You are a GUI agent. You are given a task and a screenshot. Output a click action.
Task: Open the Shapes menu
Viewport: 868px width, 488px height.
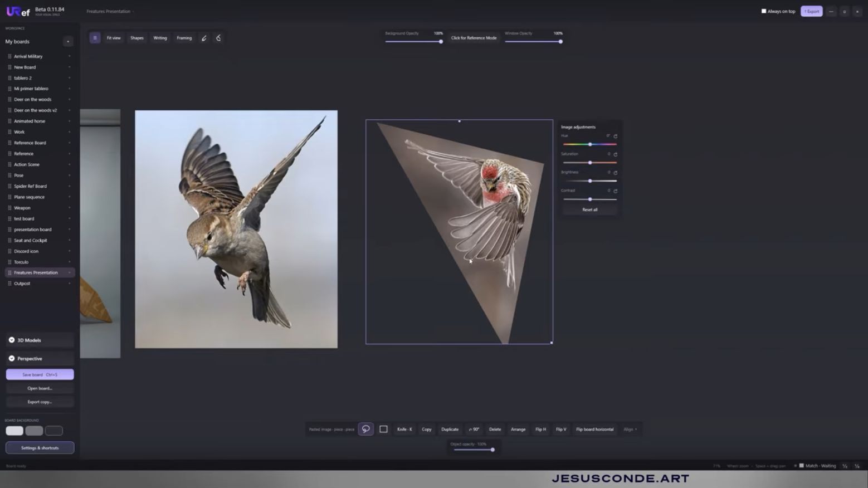[x=137, y=38]
